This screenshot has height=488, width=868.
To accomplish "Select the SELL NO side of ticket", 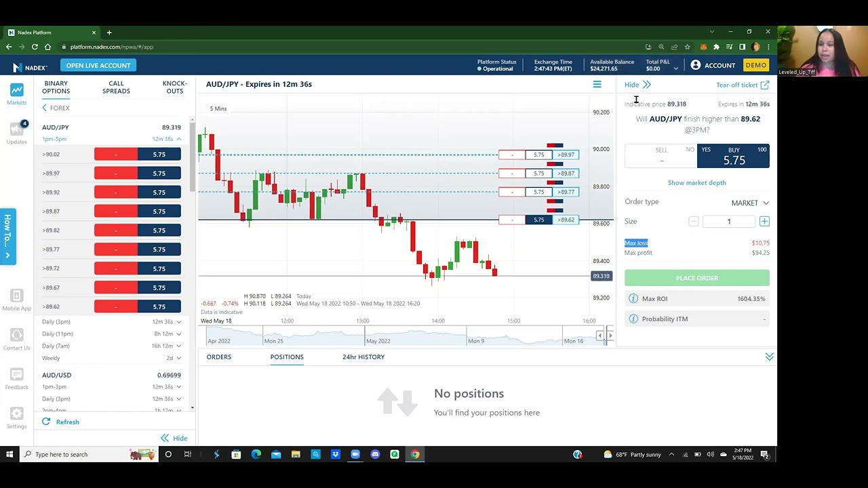I will pos(660,155).
